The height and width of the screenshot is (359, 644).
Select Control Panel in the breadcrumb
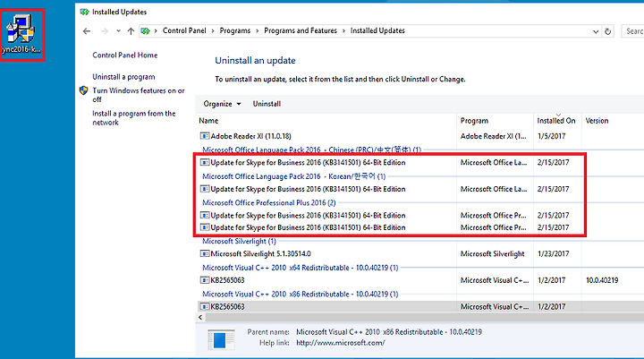184,30
